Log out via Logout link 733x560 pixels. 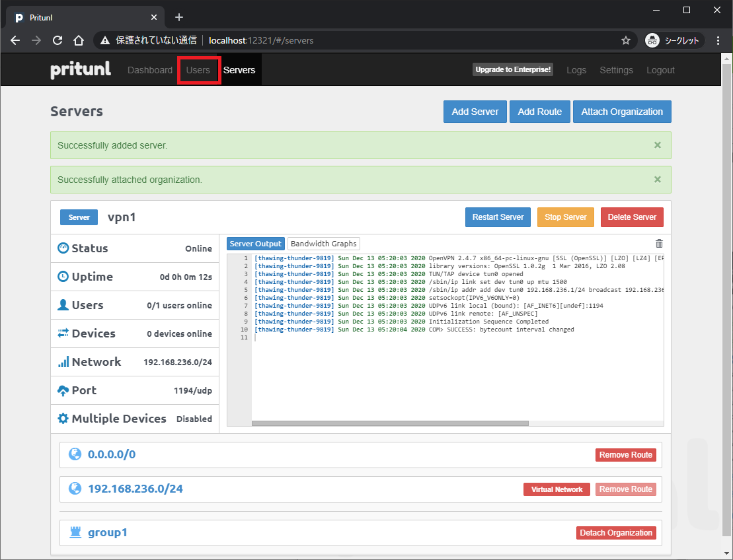(x=660, y=70)
